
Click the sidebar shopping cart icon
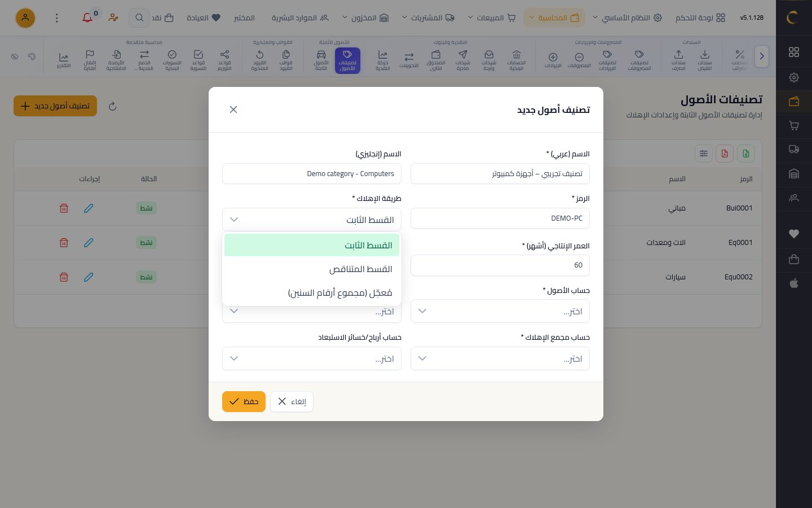[x=794, y=126]
